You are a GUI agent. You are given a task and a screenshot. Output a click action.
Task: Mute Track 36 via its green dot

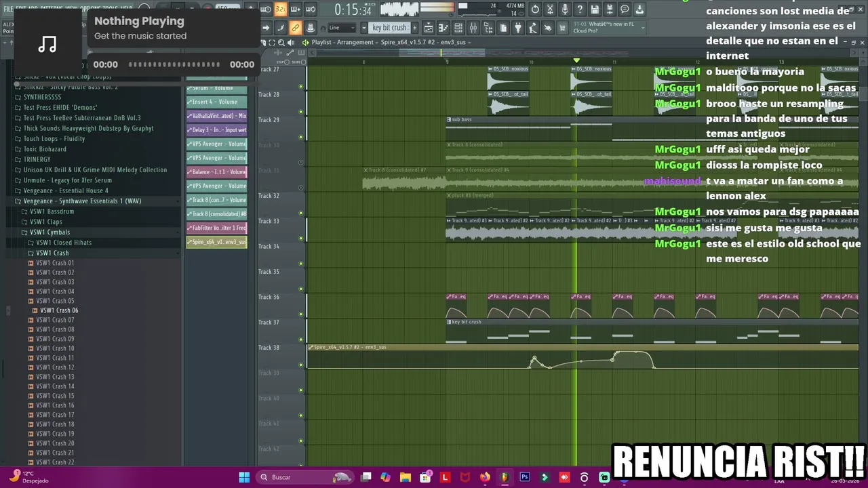click(x=301, y=314)
